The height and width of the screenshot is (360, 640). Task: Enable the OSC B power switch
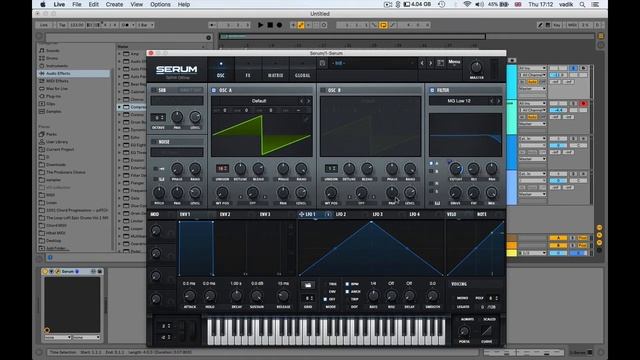(323, 90)
